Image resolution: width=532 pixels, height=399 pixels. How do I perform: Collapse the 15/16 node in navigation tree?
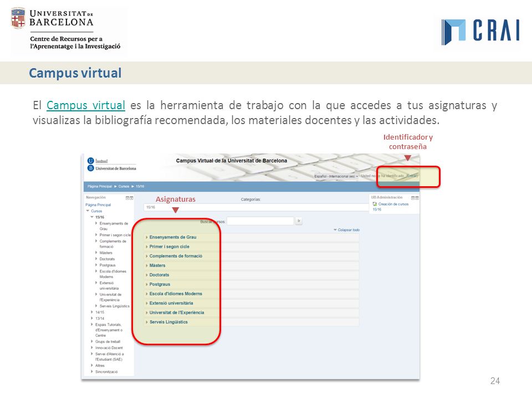click(x=91, y=217)
